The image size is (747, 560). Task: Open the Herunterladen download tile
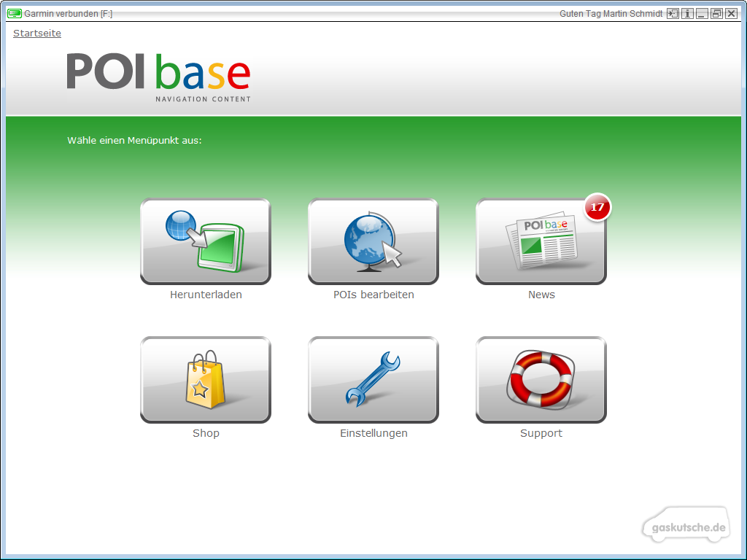(205, 241)
